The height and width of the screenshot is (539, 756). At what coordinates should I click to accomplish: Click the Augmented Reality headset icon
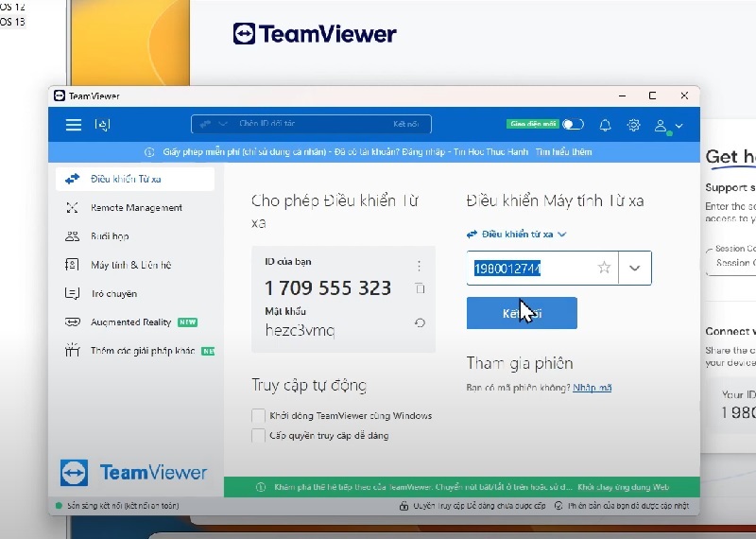[73, 322]
